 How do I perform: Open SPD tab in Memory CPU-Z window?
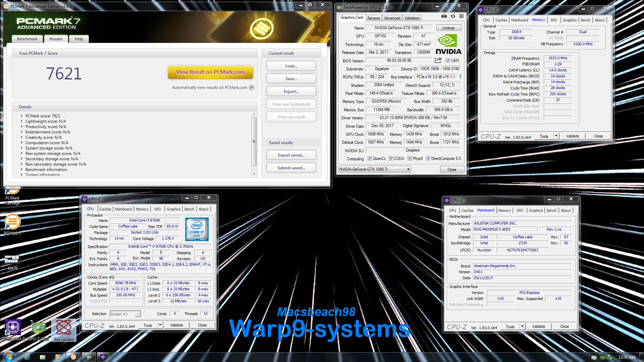(x=554, y=20)
